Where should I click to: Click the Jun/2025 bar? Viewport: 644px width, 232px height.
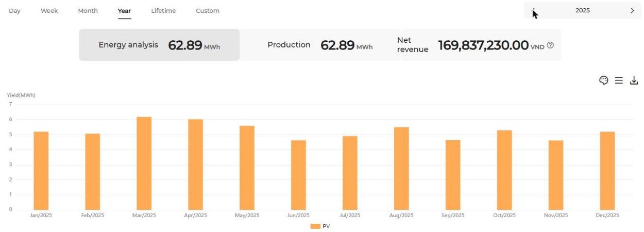(x=298, y=175)
